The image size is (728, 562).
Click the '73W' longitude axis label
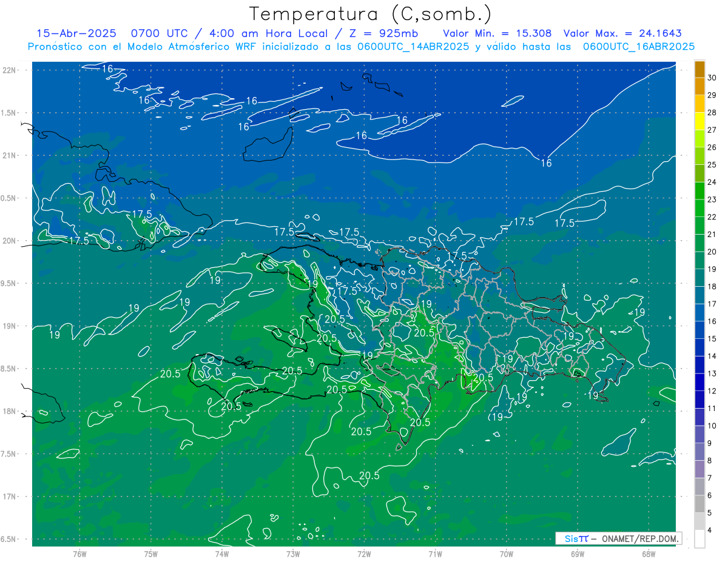pos(293,554)
